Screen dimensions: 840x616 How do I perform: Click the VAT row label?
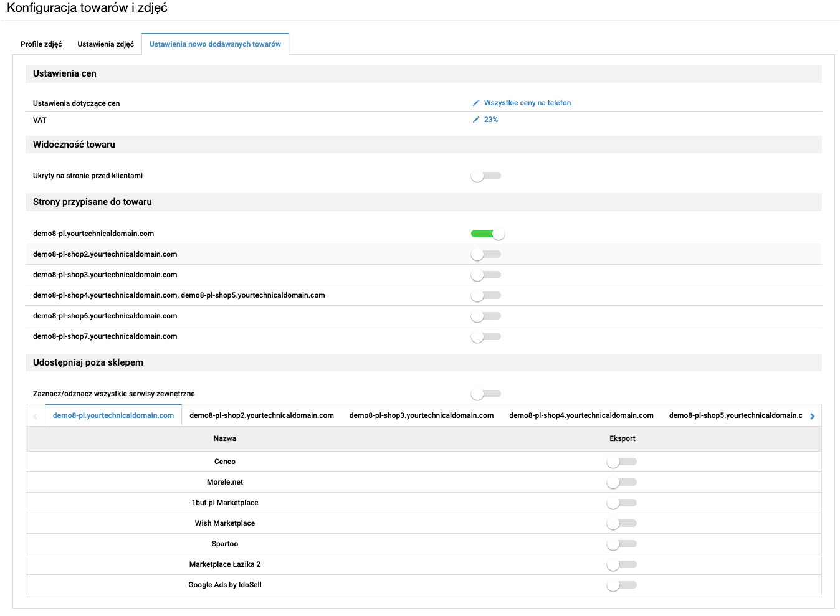[40, 120]
